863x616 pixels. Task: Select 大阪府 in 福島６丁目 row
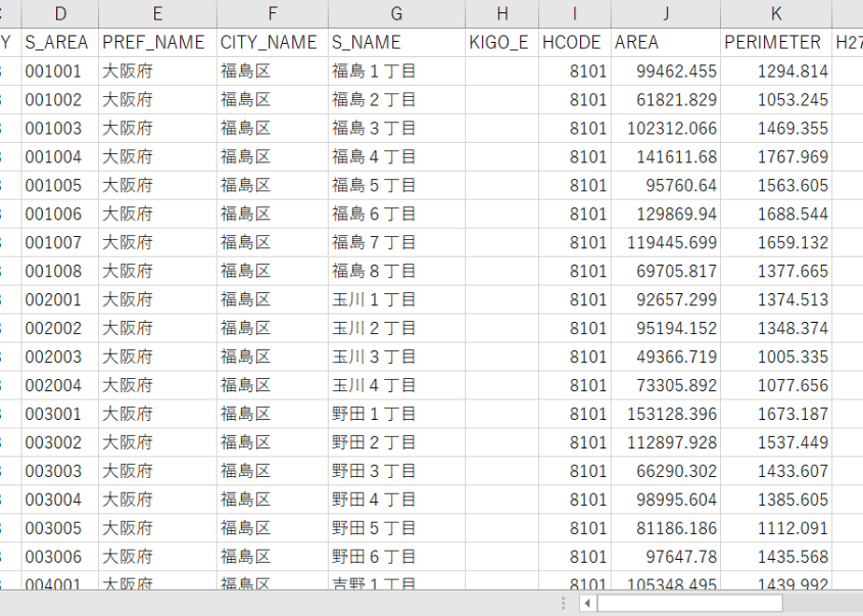coord(158,214)
